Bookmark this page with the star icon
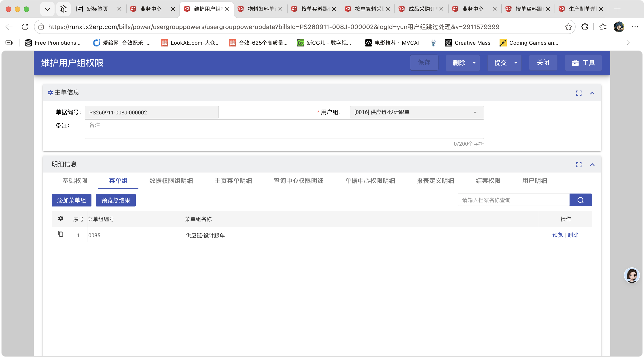 568,27
